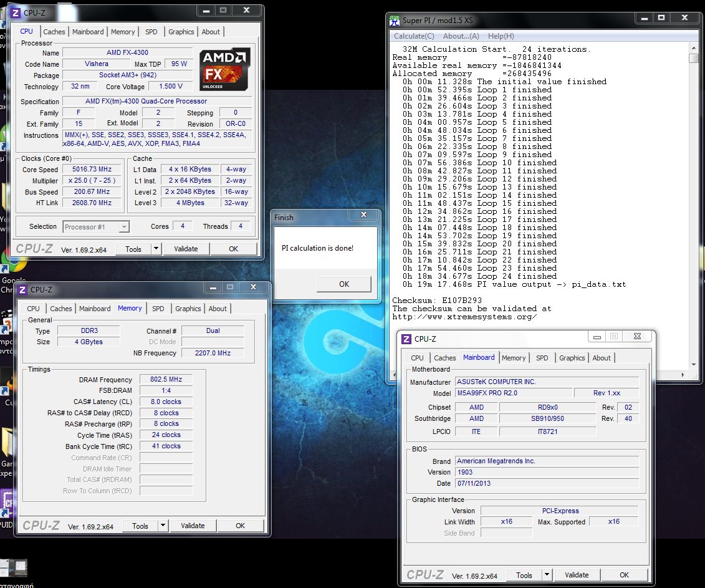This screenshot has width=705, height=588.
Task: Click the "Checksum: E107B293" line in Super PI
Action: (437, 301)
